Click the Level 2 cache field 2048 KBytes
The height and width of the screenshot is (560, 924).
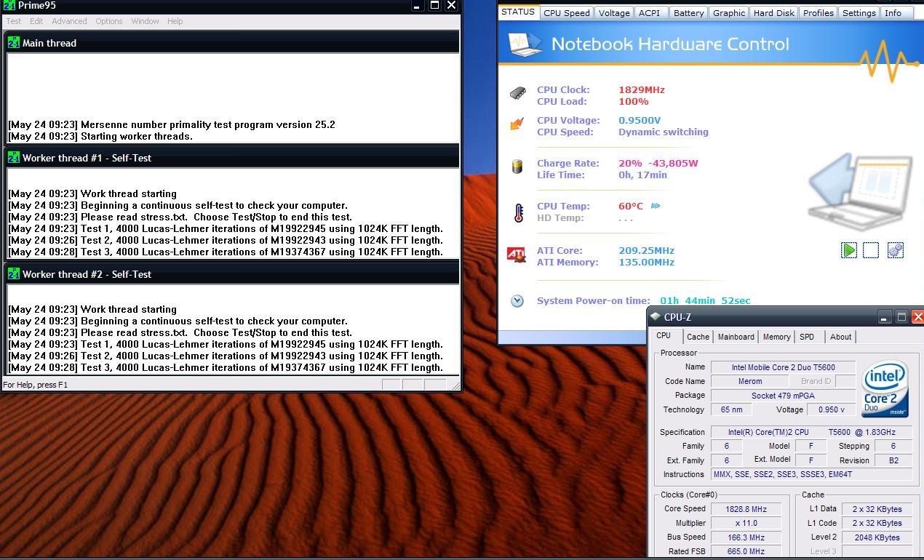(877, 537)
